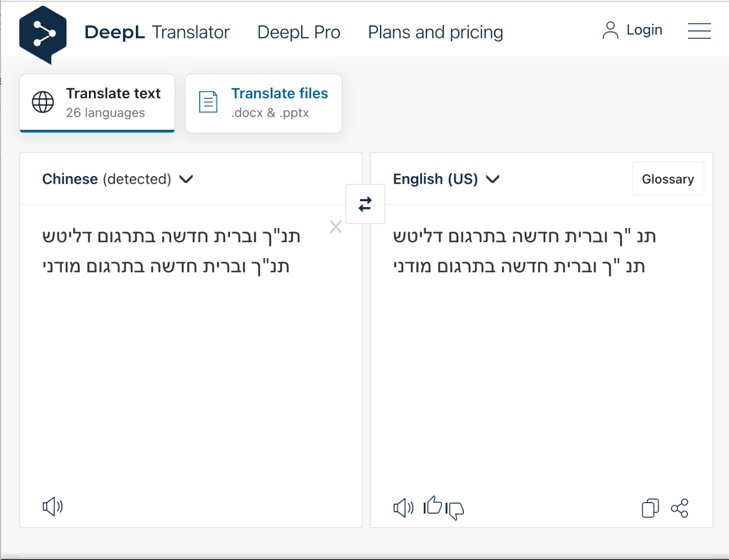The image size is (729, 560).
Task: Expand the Chinese (detected) source language dropdown
Action: point(117,179)
